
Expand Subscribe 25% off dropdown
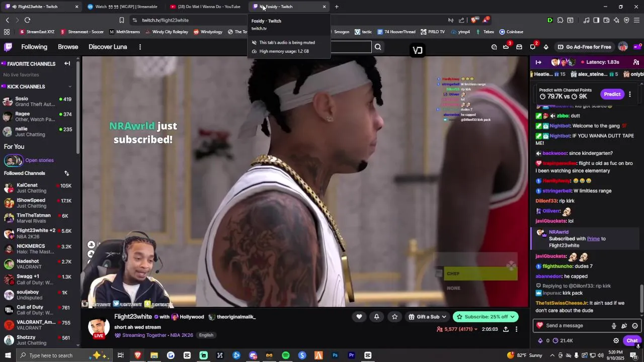coord(513,317)
